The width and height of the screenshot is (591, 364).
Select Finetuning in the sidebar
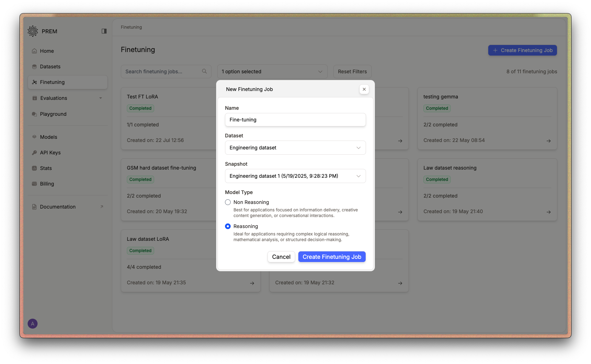pos(68,82)
